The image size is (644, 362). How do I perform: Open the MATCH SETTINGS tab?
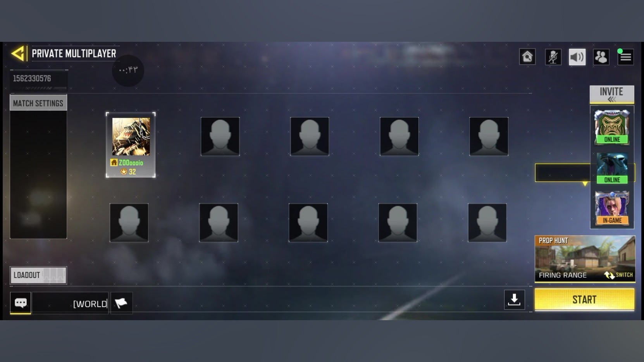(x=38, y=103)
